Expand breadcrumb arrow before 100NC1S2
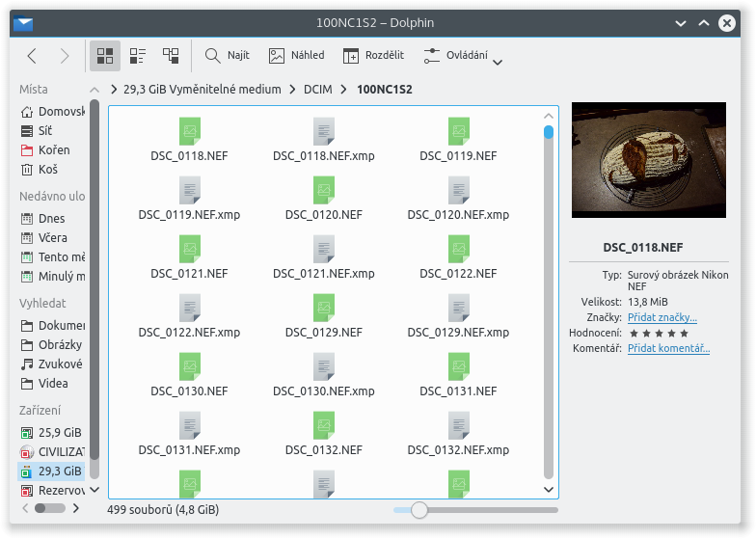 point(343,89)
